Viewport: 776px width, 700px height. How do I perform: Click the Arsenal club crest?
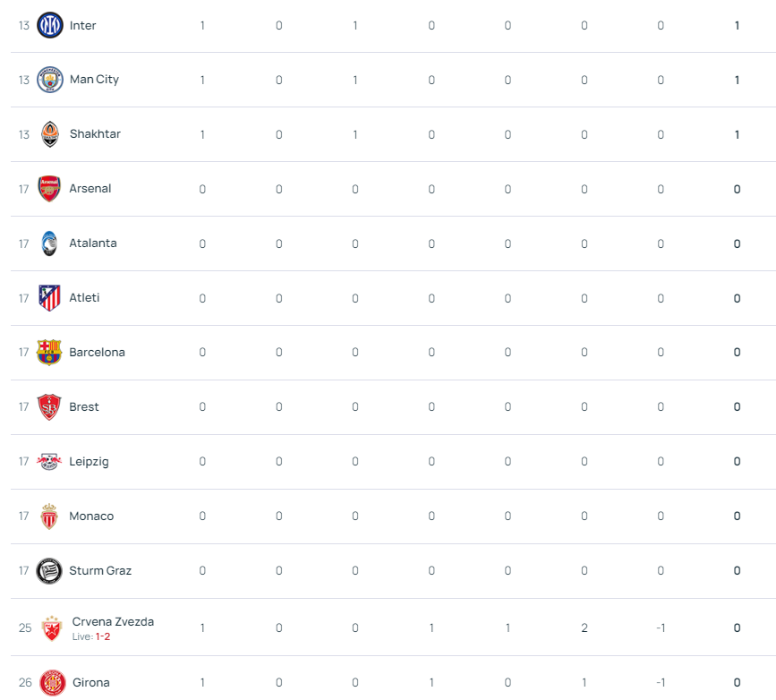pyautogui.click(x=49, y=189)
